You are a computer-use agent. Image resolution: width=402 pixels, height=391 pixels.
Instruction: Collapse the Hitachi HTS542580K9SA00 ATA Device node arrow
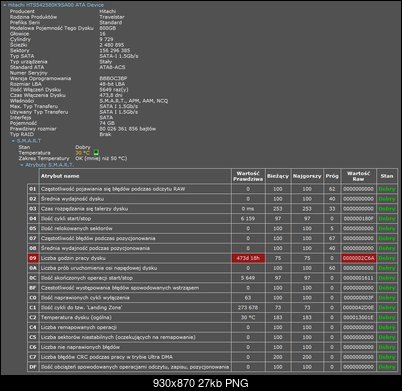[5, 5]
